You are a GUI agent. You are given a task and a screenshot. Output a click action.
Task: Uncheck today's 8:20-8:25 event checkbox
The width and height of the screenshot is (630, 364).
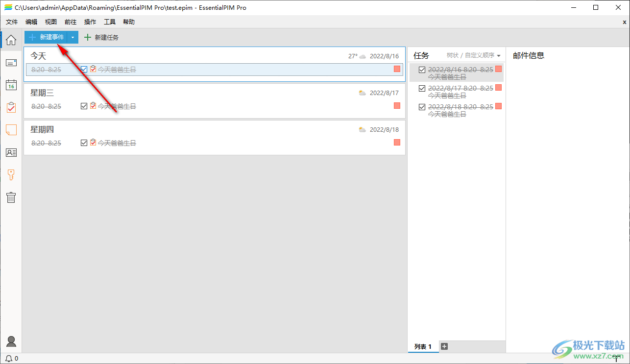[84, 70]
